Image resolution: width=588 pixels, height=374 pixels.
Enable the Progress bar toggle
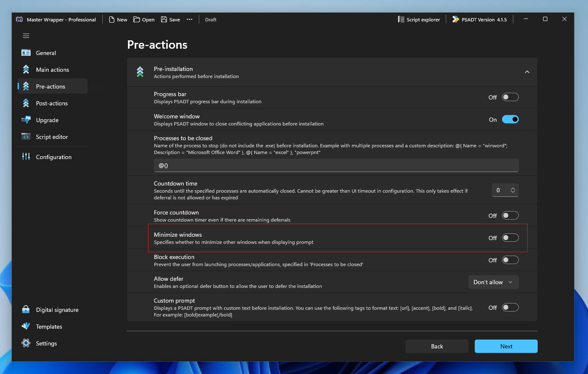pyautogui.click(x=510, y=97)
